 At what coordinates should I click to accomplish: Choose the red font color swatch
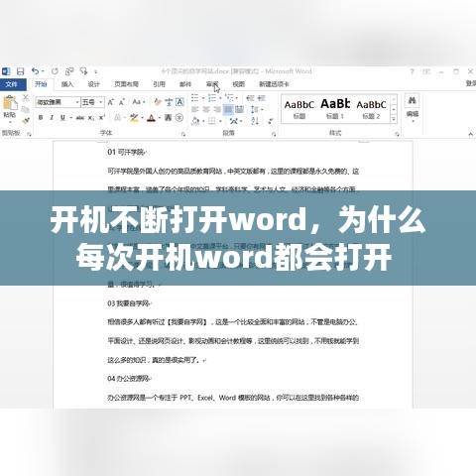151,118
